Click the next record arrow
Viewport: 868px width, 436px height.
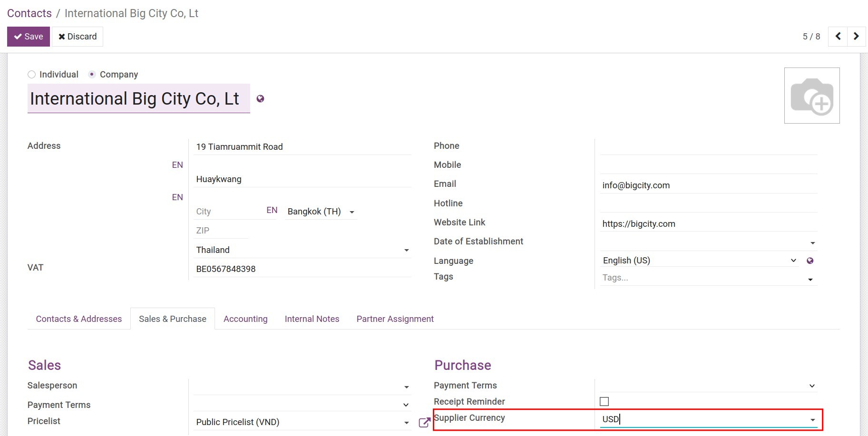click(x=856, y=37)
